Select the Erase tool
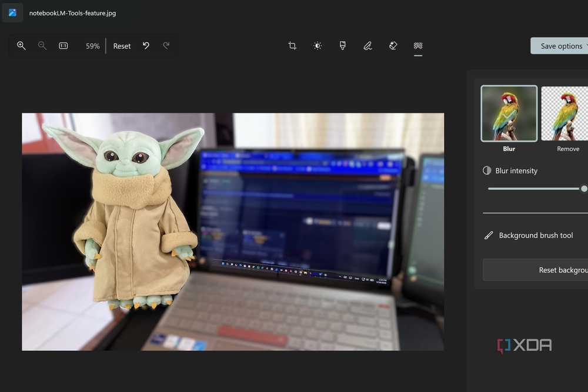Image resolution: width=588 pixels, height=392 pixels. point(393,46)
